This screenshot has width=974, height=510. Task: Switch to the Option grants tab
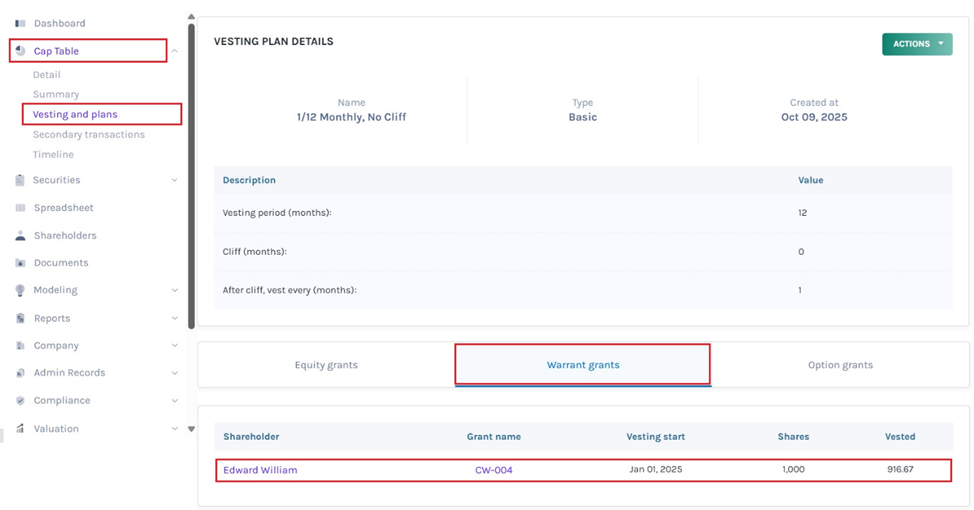pos(840,365)
